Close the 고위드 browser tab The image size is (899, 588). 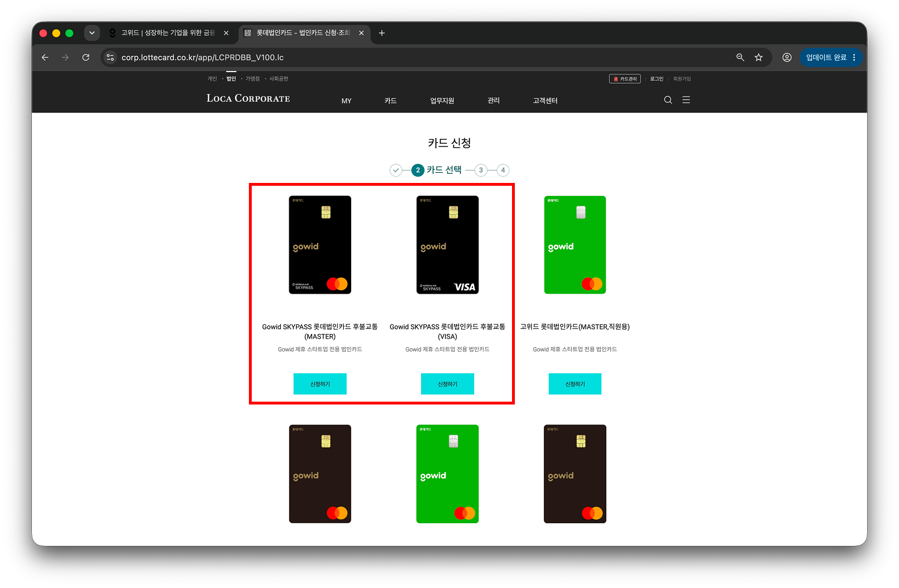pyautogui.click(x=226, y=33)
